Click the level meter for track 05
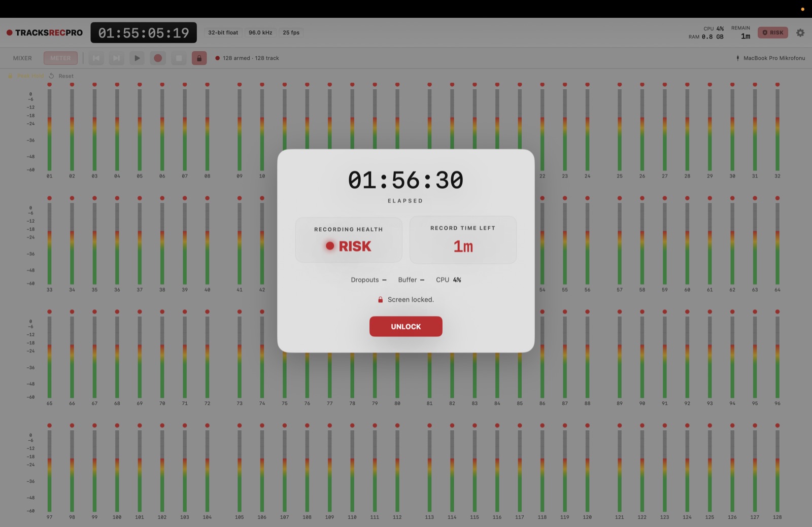812x527 pixels. tap(140, 130)
